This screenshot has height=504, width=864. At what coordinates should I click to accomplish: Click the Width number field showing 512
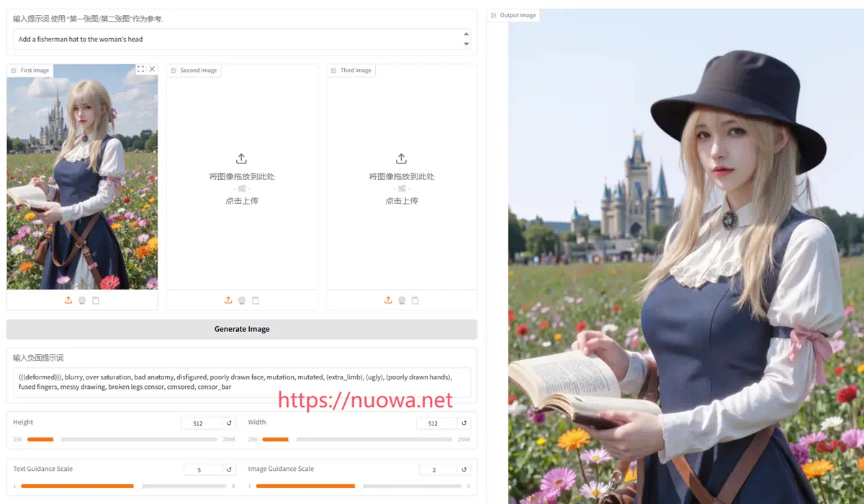436,423
